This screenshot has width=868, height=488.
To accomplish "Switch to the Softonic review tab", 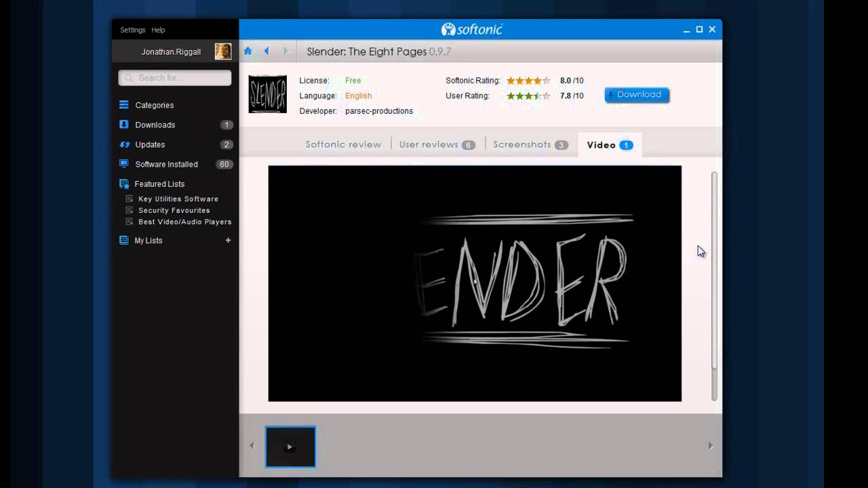I will 343,144.
